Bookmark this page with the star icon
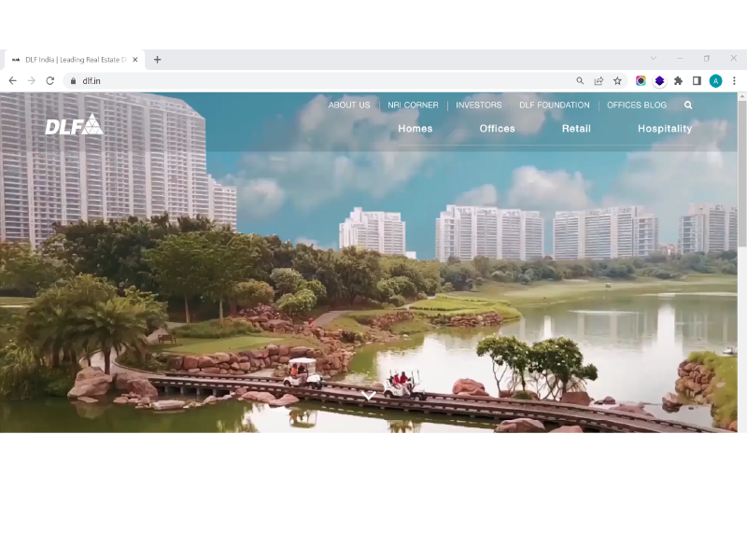Screen dimensions: 747x560 (617, 81)
